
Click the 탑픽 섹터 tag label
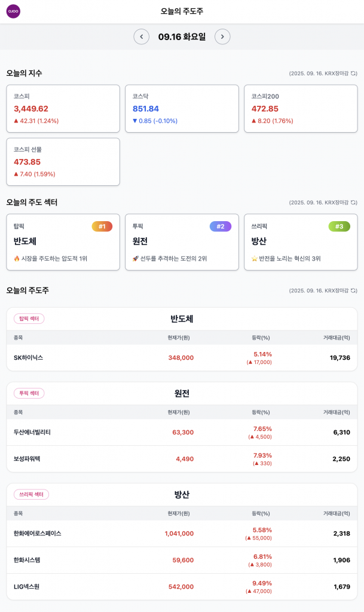(x=29, y=319)
